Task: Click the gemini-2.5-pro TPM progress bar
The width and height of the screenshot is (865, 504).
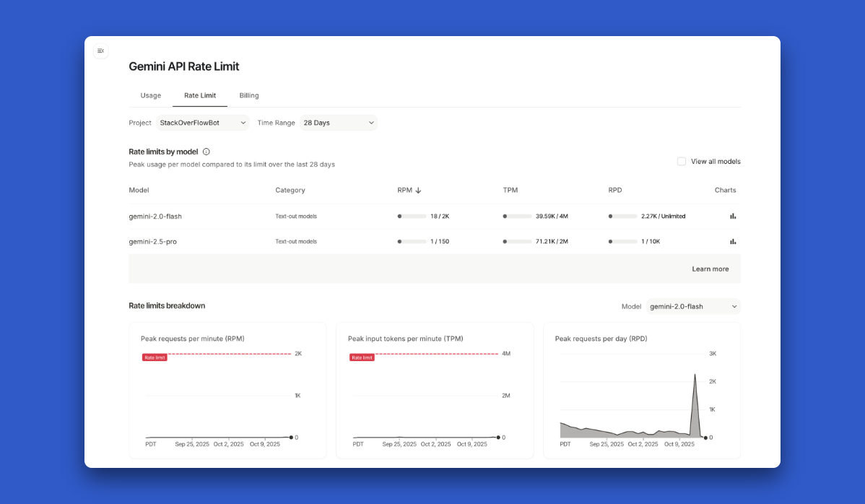Action: pyautogui.click(x=517, y=241)
